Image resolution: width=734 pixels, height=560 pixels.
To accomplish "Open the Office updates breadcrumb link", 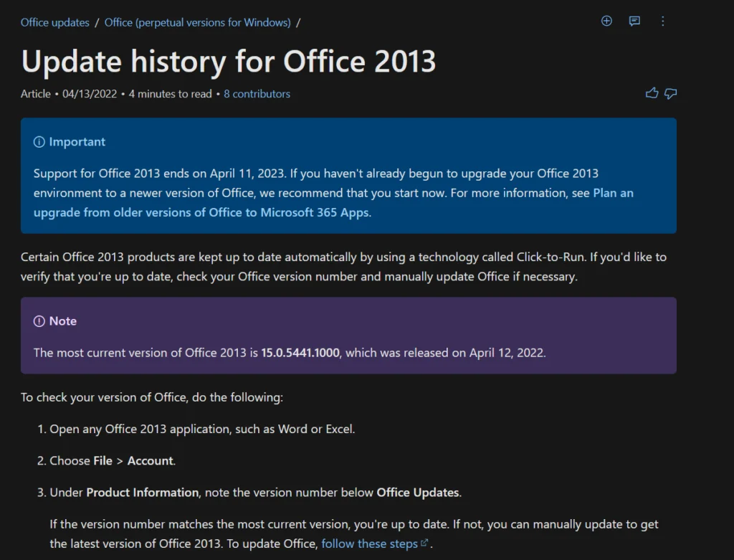I will 54,22.
